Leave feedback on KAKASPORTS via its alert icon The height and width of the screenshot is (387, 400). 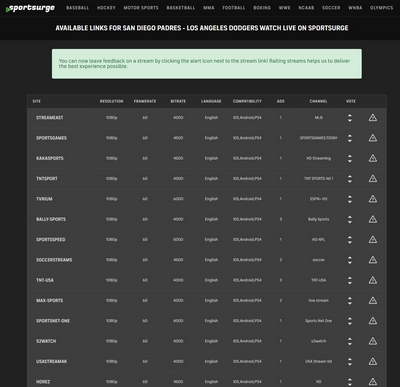coord(373,158)
